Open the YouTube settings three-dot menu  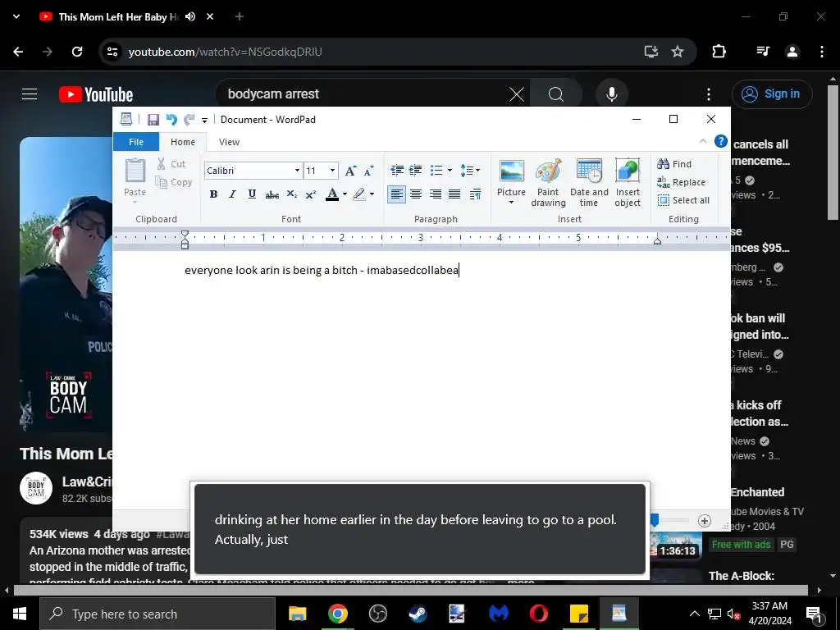pos(708,94)
